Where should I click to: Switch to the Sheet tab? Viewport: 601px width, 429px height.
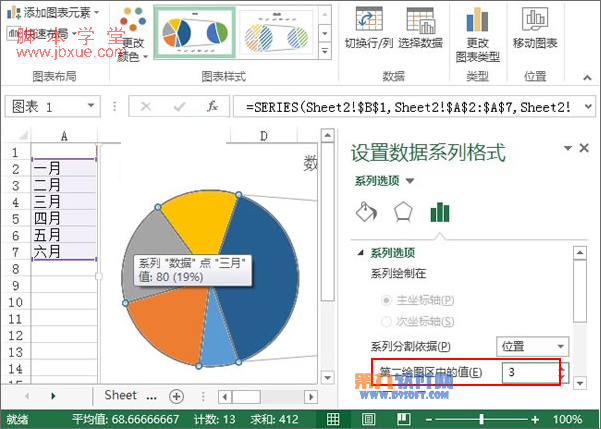point(121,395)
